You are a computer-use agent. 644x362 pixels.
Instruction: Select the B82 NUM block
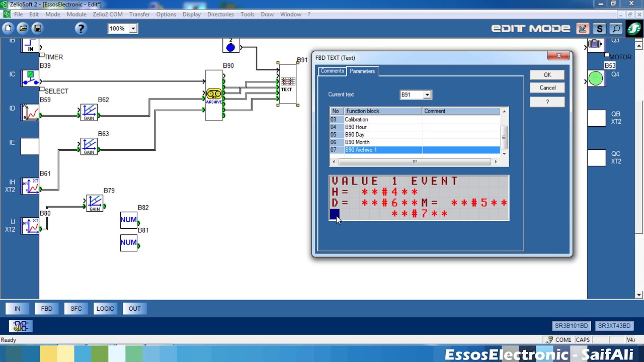129,220
